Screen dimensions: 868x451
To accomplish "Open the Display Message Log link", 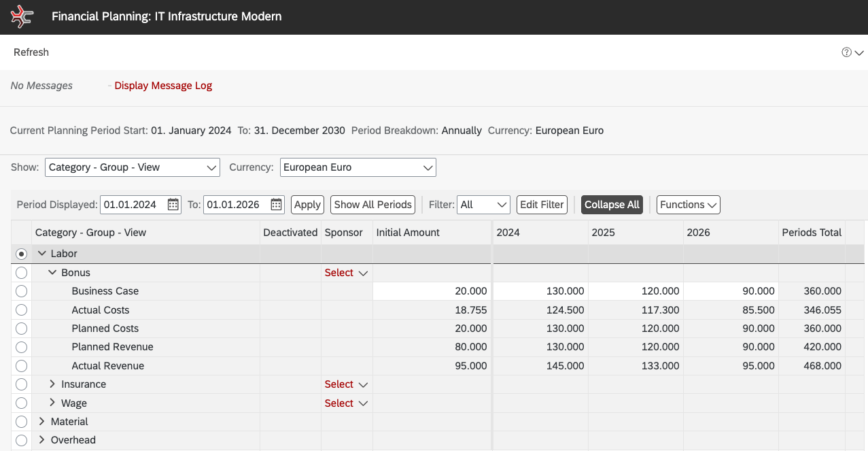I will tap(163, 86).
